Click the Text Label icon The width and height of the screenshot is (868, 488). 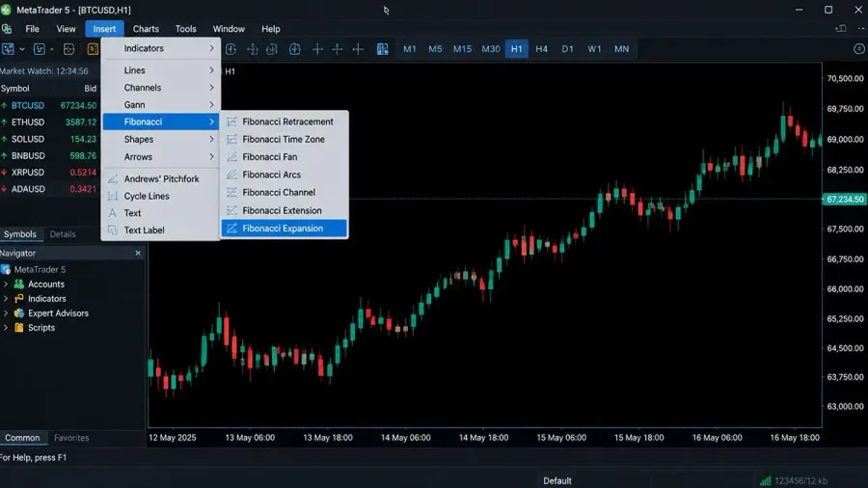(113, 230)
